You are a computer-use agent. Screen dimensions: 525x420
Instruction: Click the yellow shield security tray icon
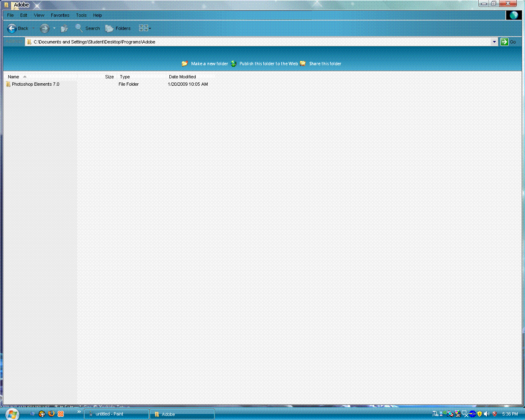click(479, 413)
